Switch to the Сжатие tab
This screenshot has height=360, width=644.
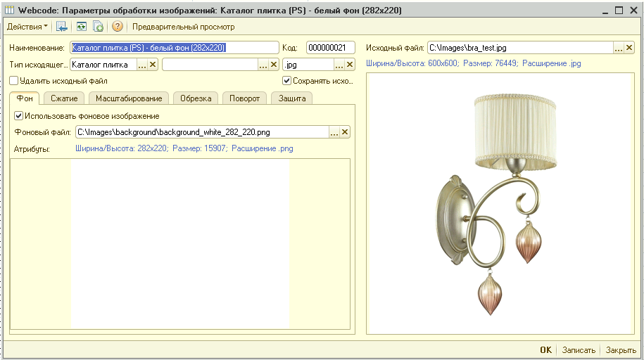coord(64,98)
